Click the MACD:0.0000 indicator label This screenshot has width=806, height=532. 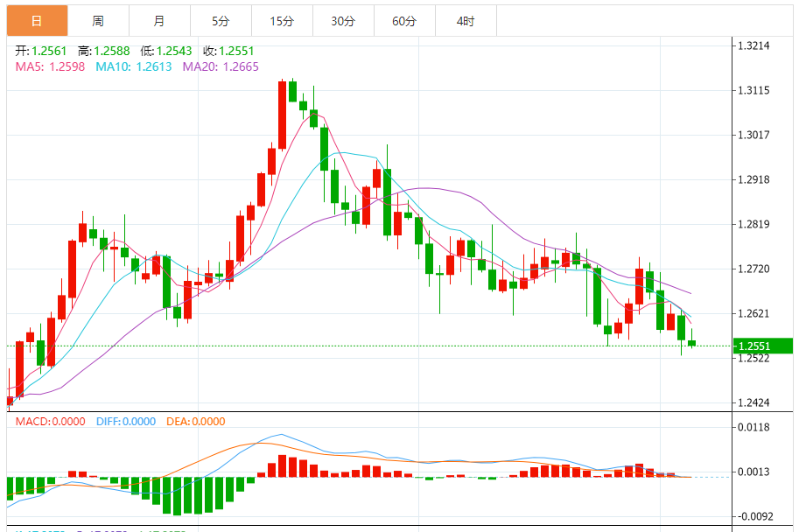51,422
